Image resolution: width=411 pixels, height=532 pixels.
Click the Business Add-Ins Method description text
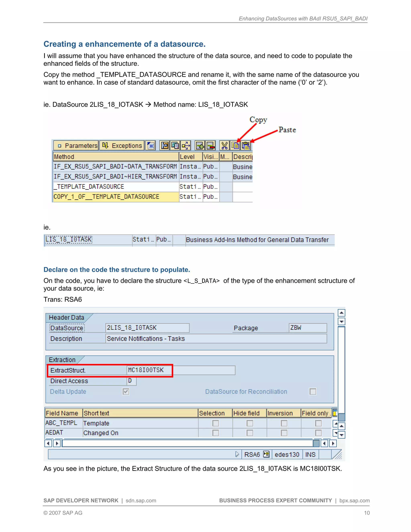pyautogui.click(x=257, y=240)
